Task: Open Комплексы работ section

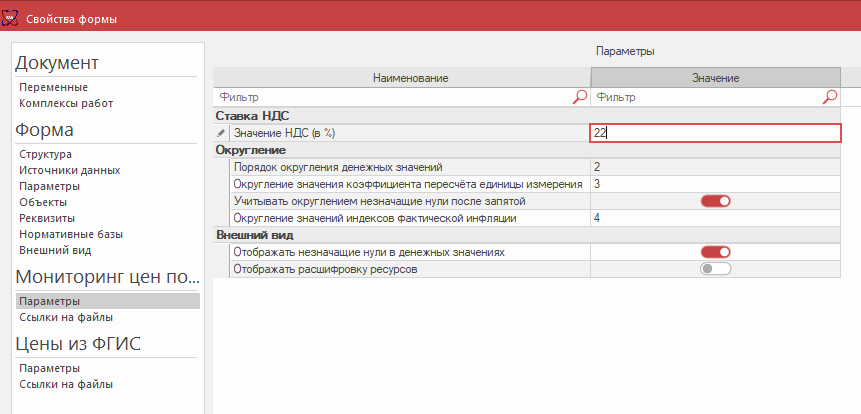Action: (66, 103)
